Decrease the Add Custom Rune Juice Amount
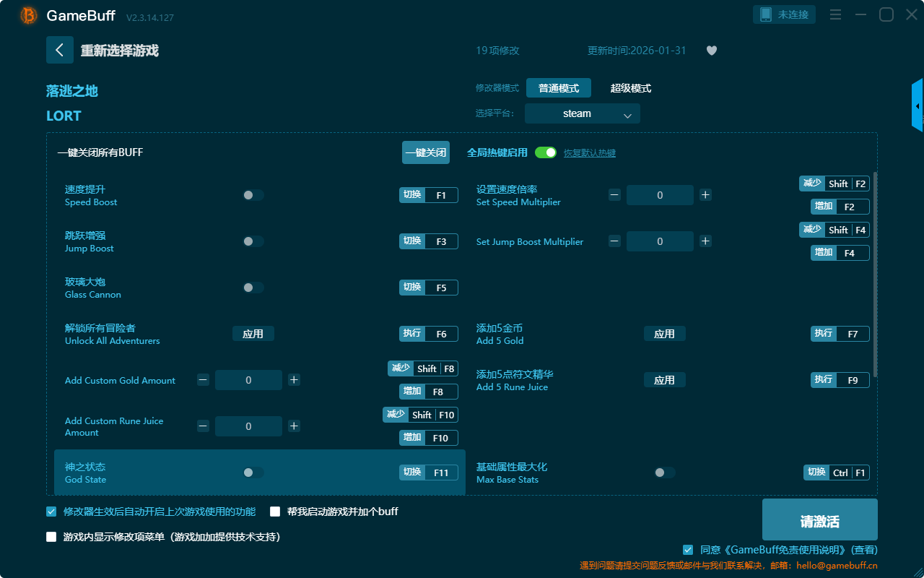Viewport: 924px width, 578px height. click(203, 426)
